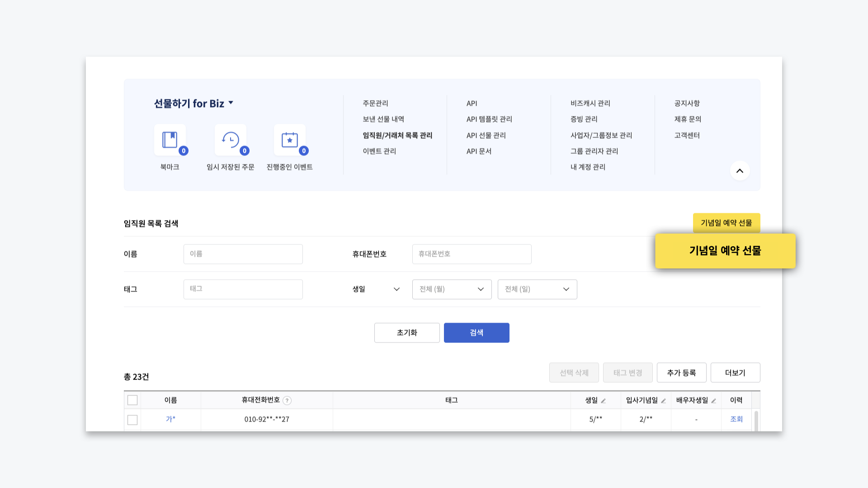This screenshot has width=868, height=488.
Task: Toggle the select-all checkbox in table header
Action: coord(132,400)
